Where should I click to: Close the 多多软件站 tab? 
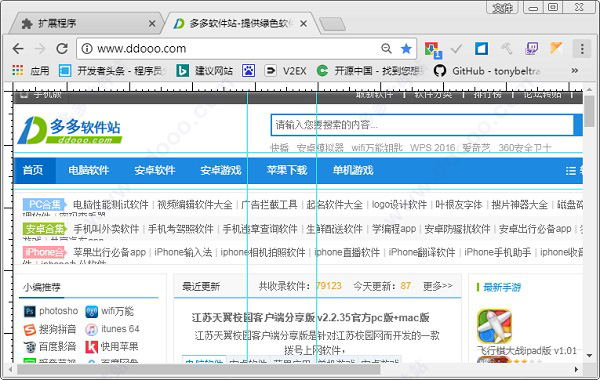pos(303,24)
